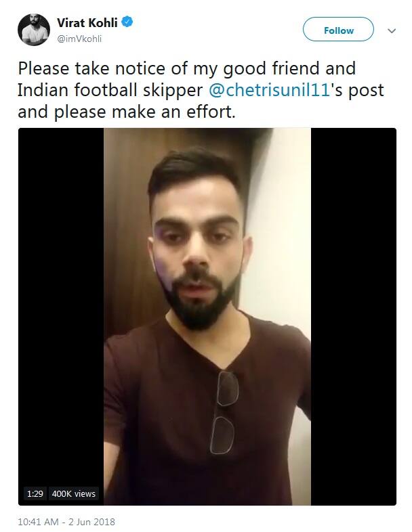
Task: Click the sunglasses hanging on shirt in video
Action: click(224, 412)
